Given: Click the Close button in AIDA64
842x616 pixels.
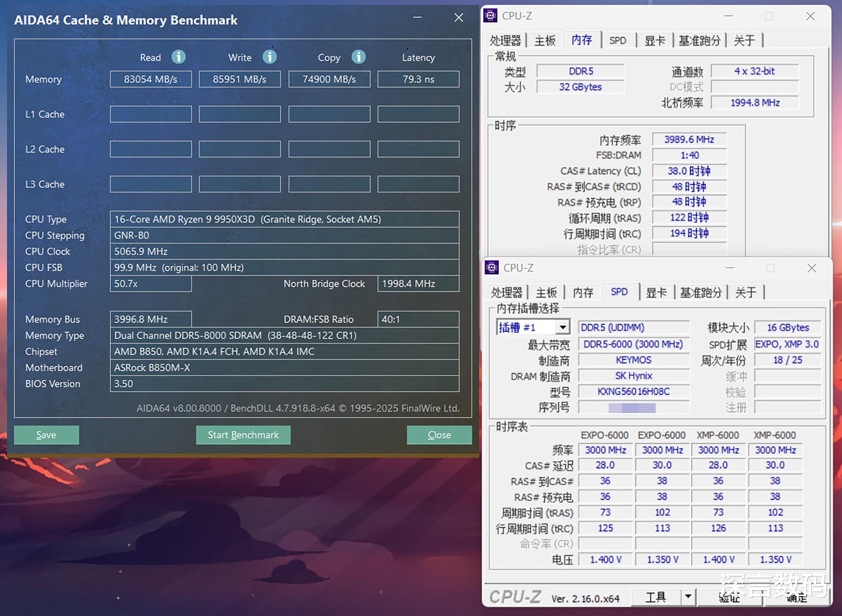Looking at the screenshot, I should tap(439, 435).
